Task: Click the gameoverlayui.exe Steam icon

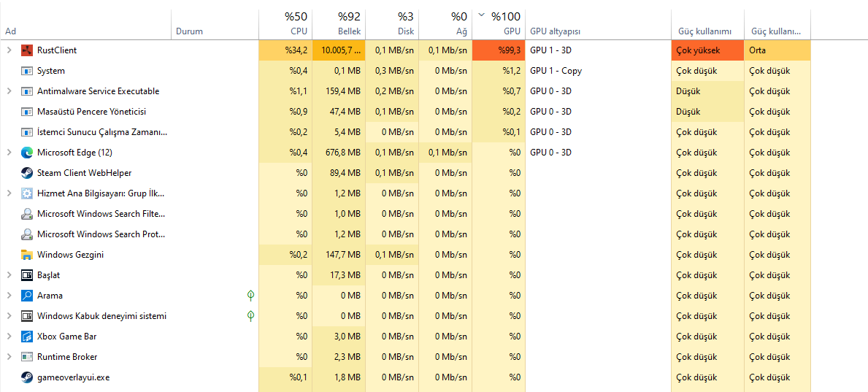Action: pyautogui.click(x=26, y=377)
